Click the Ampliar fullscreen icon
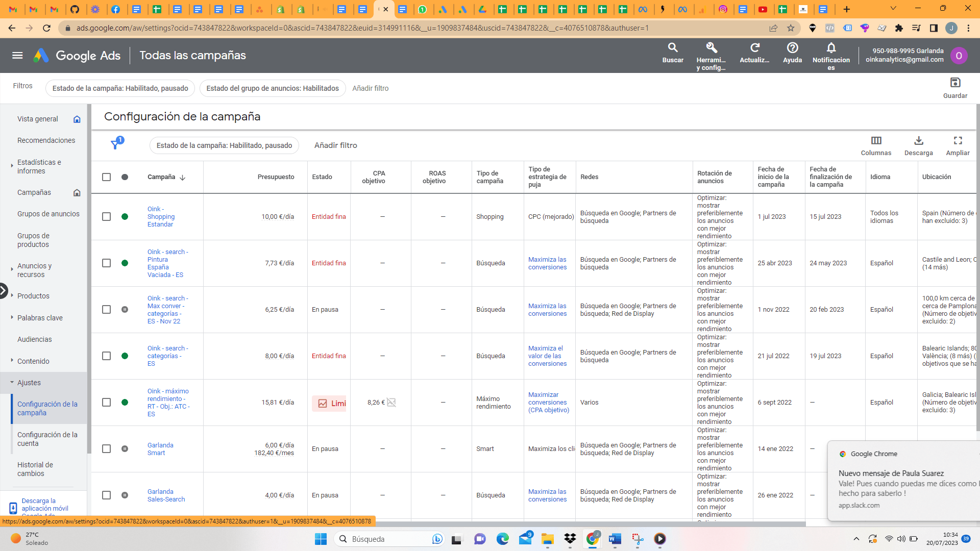 point(958,141)
